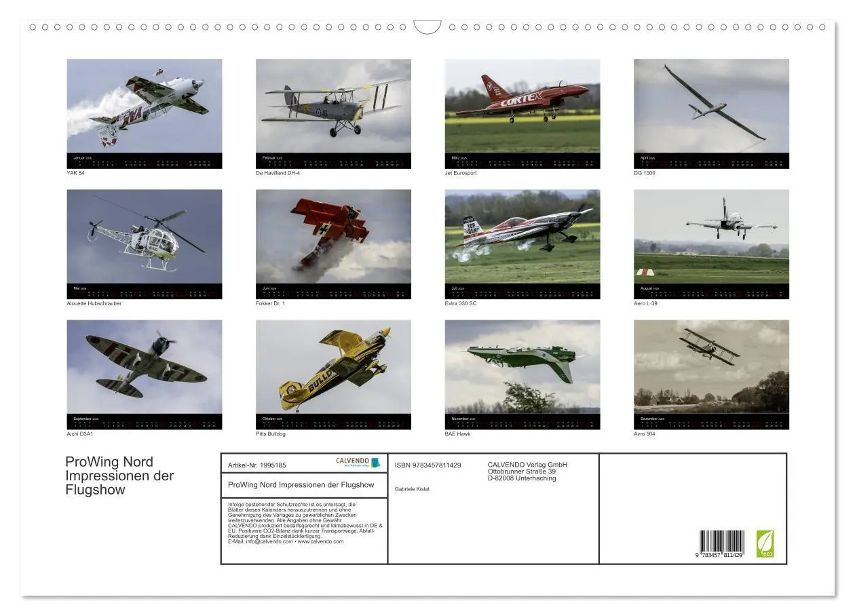The image size is (855, 616).
Task: Click the 'Juni' calendar strip
Action: pyautogui.click(x=333, y=291)
